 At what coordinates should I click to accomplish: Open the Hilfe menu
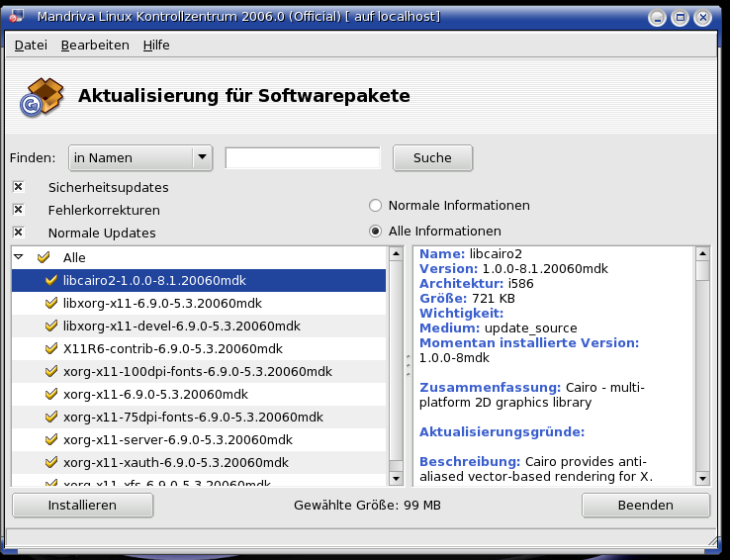(156, 46)
